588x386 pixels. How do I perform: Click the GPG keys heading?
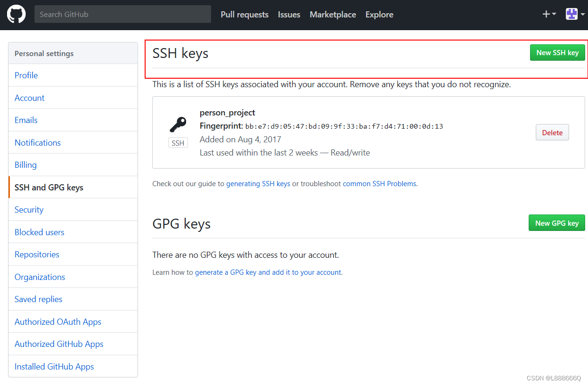181,223
